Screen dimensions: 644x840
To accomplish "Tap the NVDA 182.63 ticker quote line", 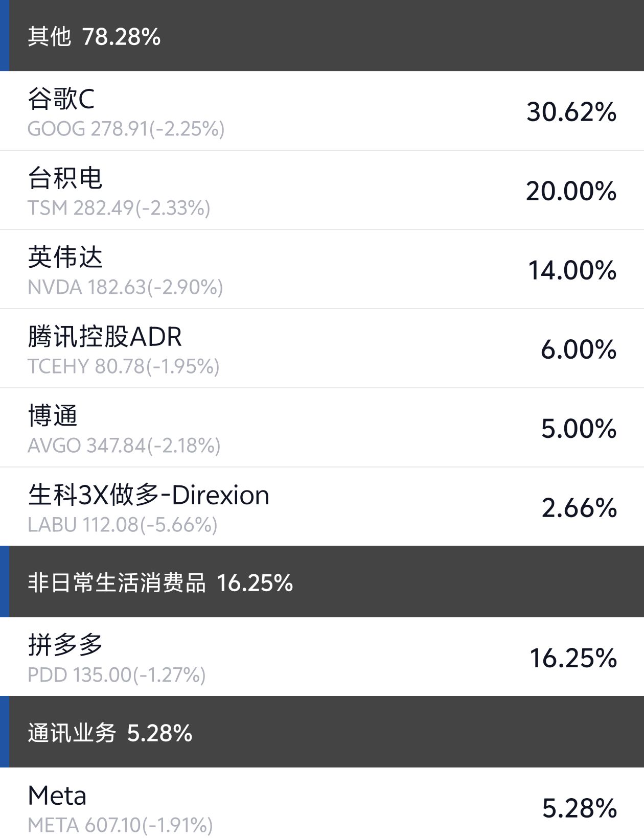I will (x=125, y=287).
